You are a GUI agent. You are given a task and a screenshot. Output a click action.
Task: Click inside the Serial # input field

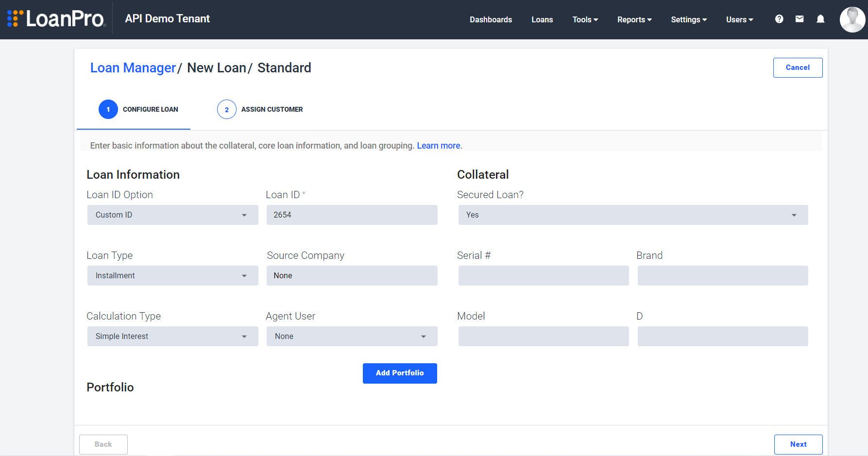point(543,275)
